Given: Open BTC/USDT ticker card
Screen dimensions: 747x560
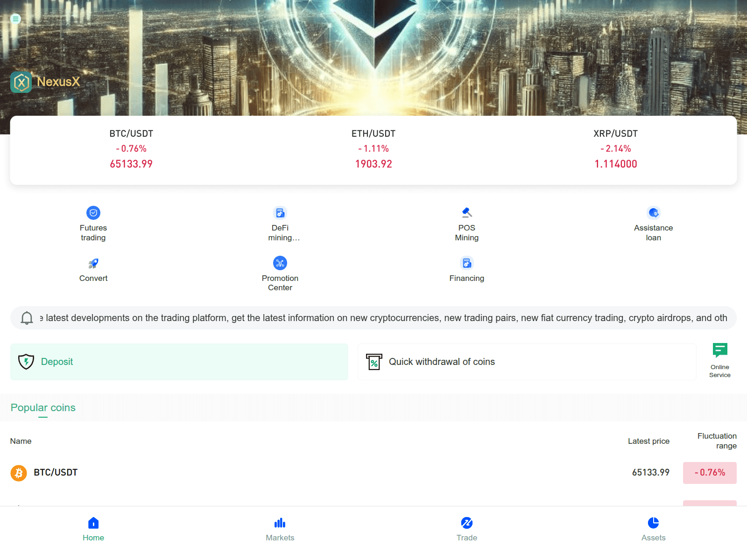Looking at the screenshot, I should 131,149.
